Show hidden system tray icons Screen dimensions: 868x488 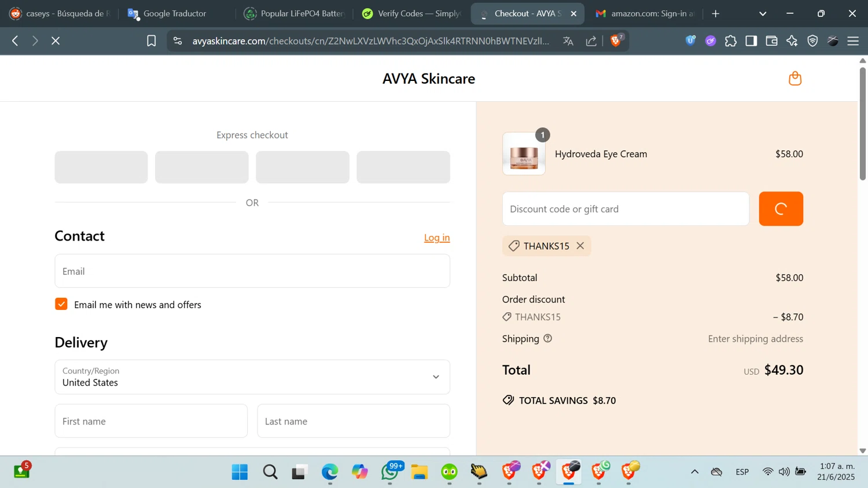click(x=695, y=472)
